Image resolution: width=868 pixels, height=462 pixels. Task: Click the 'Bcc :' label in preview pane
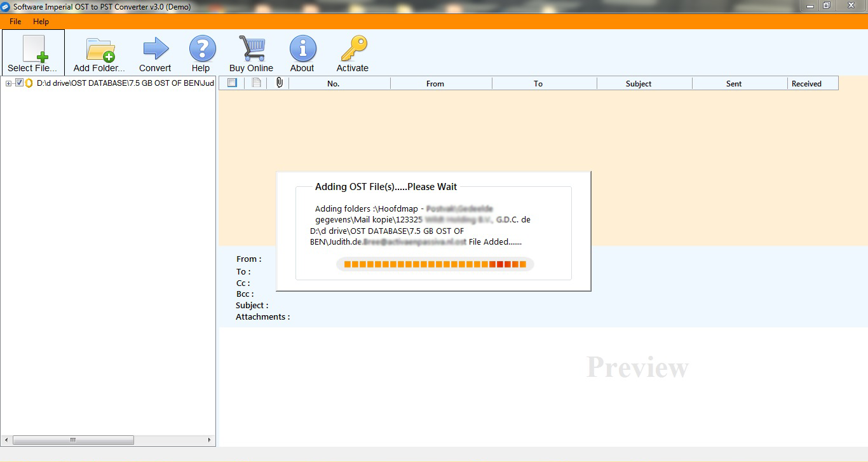pyautogui.click(x=245, y=294)
